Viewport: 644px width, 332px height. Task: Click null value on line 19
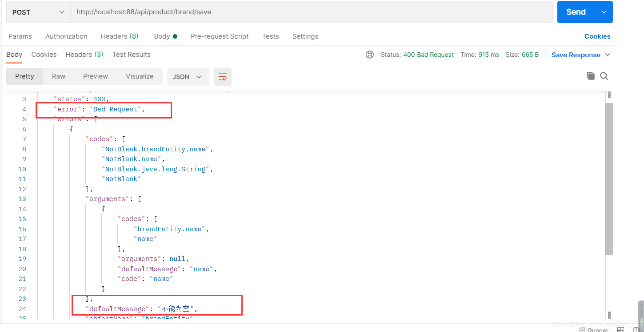click(177, 259)
